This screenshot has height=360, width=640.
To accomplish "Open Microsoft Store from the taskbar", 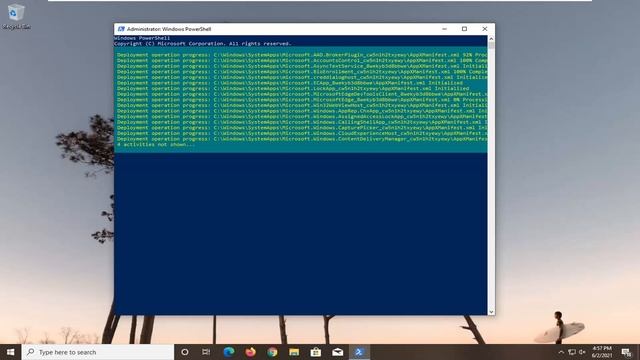I will point(316,352).
